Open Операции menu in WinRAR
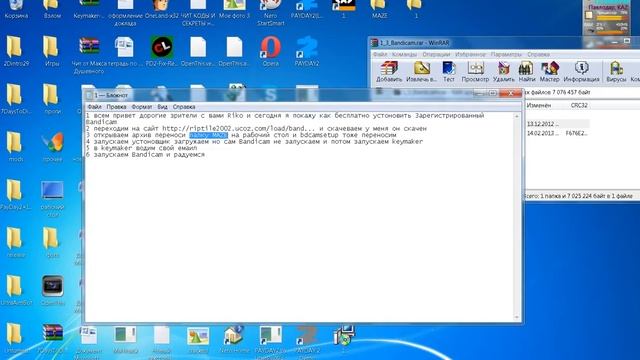Viewport: 640px width, 360px height. click(x=436, y=54)
